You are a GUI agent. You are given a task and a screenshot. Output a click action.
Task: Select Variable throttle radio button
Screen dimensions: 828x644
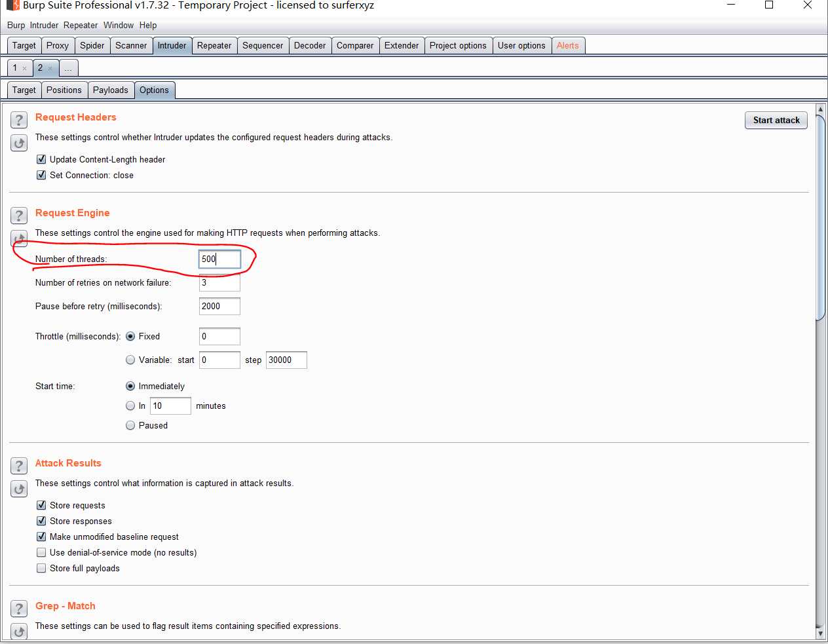(x=130, y=360)
